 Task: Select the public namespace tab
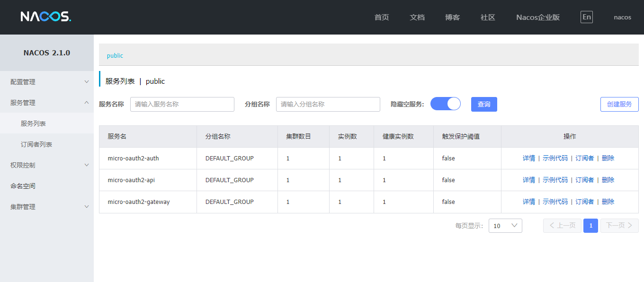click(x=115, y=55)
